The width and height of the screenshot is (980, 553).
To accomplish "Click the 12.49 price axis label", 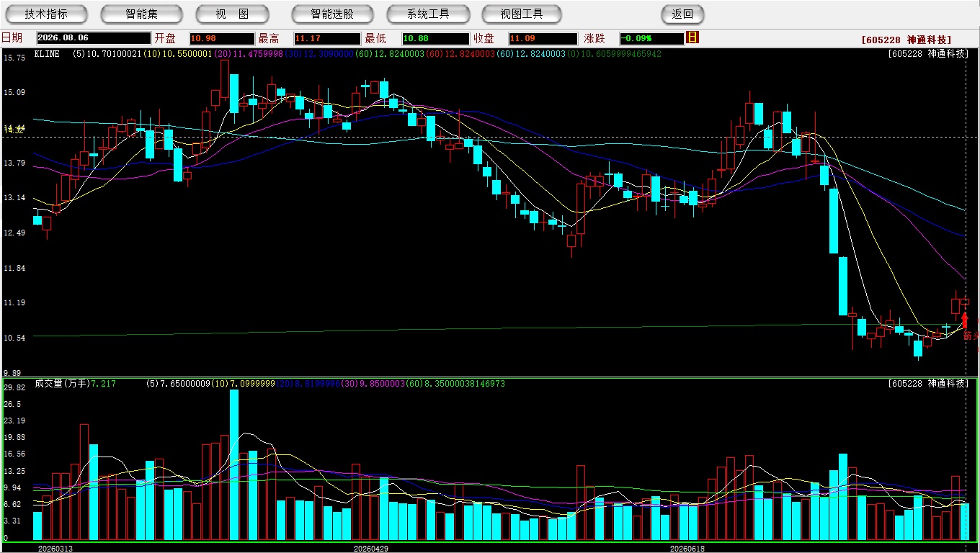I will (14, 233).
